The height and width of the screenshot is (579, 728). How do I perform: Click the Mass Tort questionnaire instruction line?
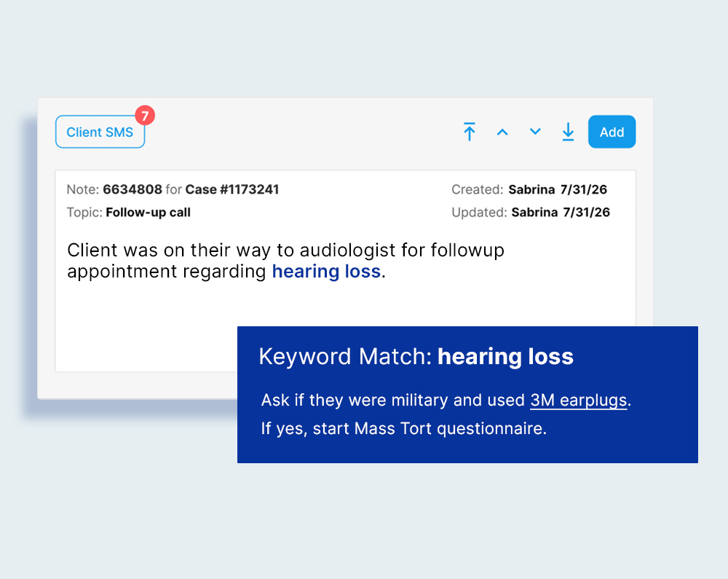403,428
